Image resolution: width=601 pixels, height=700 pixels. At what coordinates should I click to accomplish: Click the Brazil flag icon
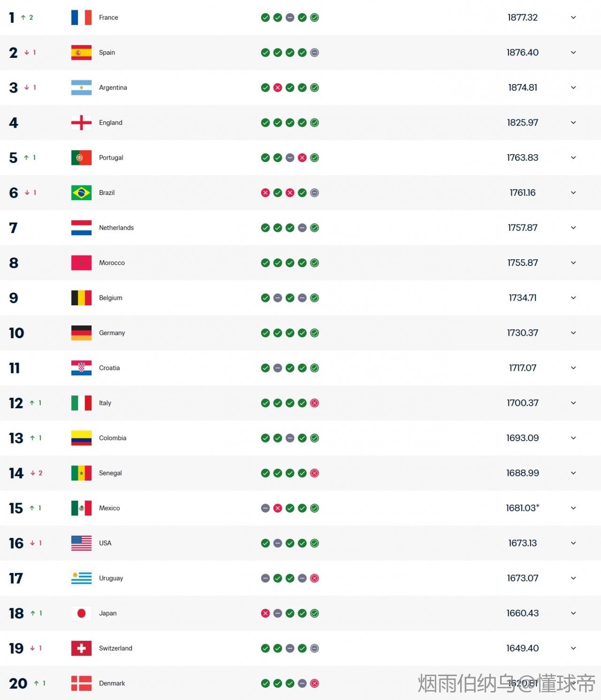[x=81, y=193]
